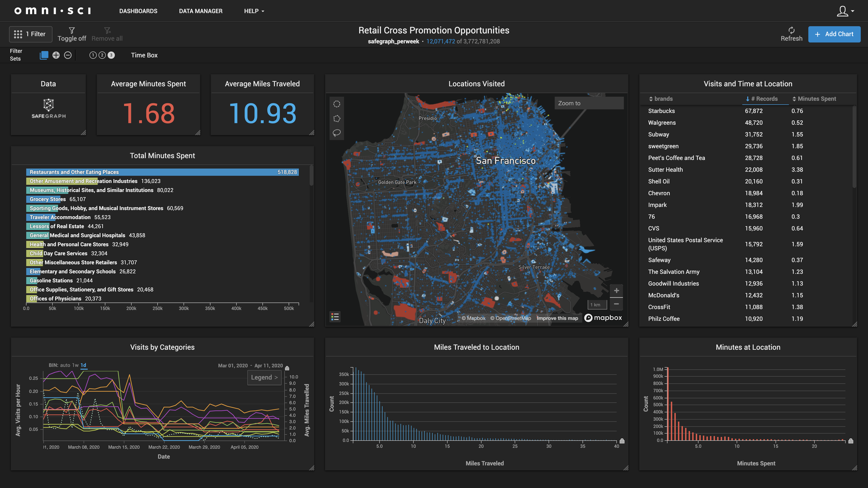Add a new filter set
Image resolution: width=868 pixels, height=488 pixels.
coord(56,55)
